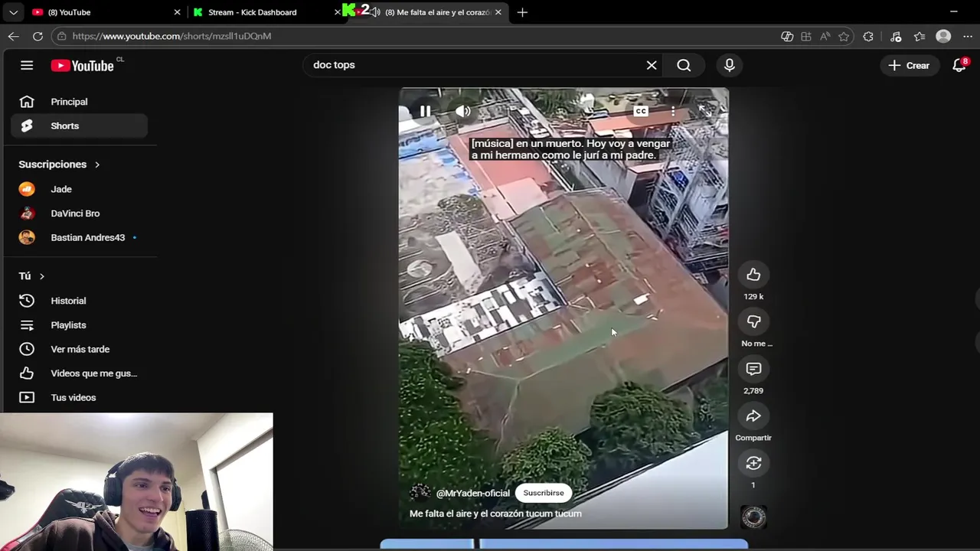Open Historial in the sidebar

click(x=80, y=301)
